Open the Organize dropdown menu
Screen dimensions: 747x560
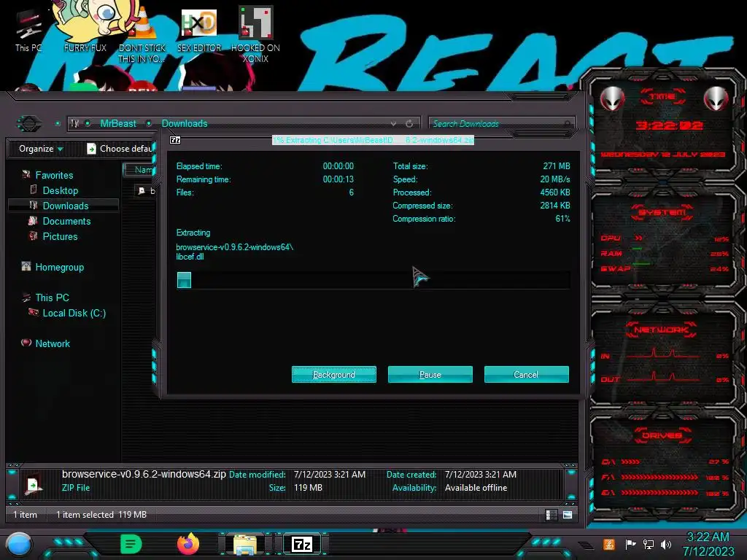[x=41, y=149]
